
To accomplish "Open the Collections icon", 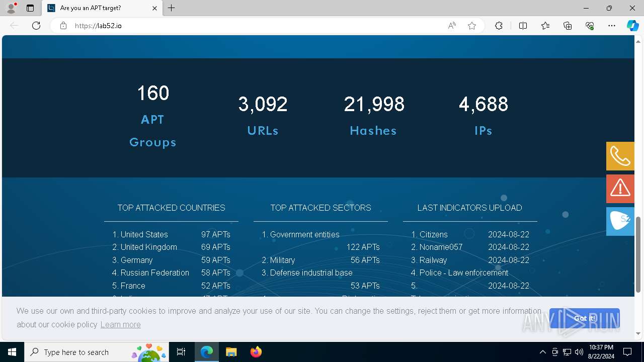I will click(x=568, y=26).
